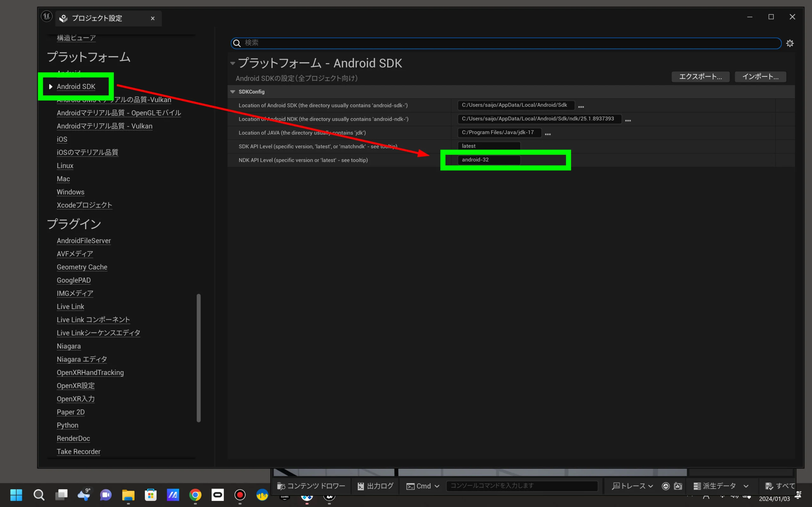Open Google Chrome from the taskbar

coord(195,495)
